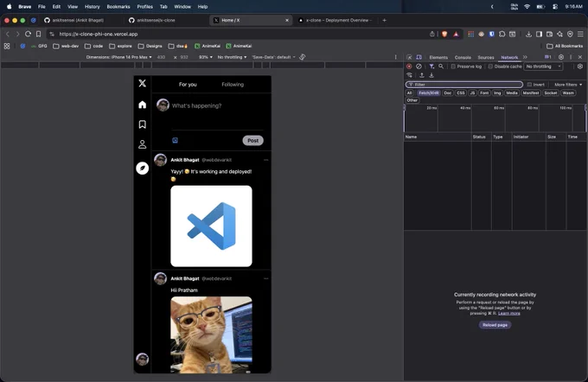This screenshot has width=588, height=382.
Task: Open device toolbar No throttling dropdown
Action: pyautogui.click(x=232, y=57)
